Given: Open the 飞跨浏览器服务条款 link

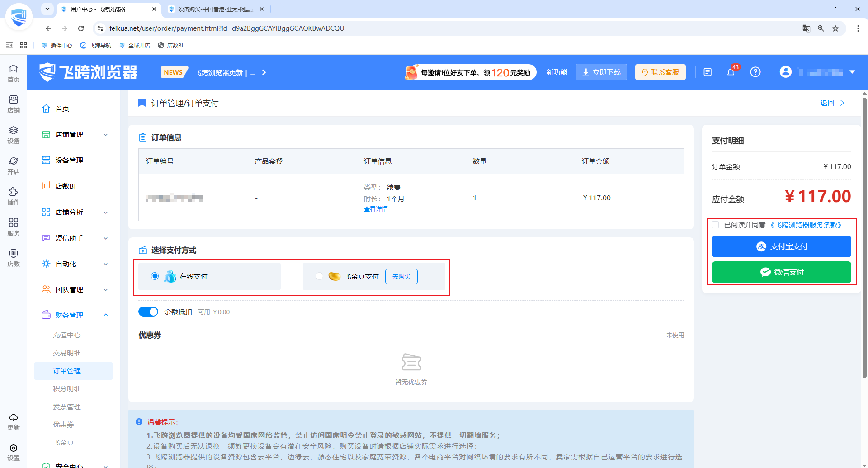Looking at the screenshot, I should tap(806, 225).
